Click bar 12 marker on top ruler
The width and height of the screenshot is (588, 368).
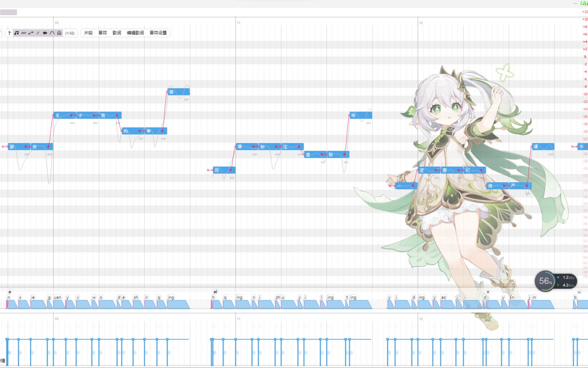(421, 23)
